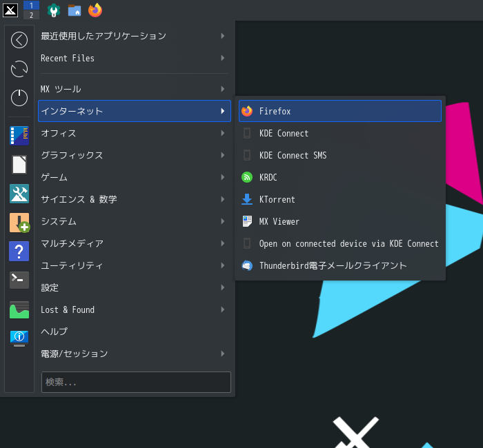The height and width of the screenshot is (448, 483).
Task: Expand 最近使用したアプリケーション submenu arrow
Action: pos(223,36)
